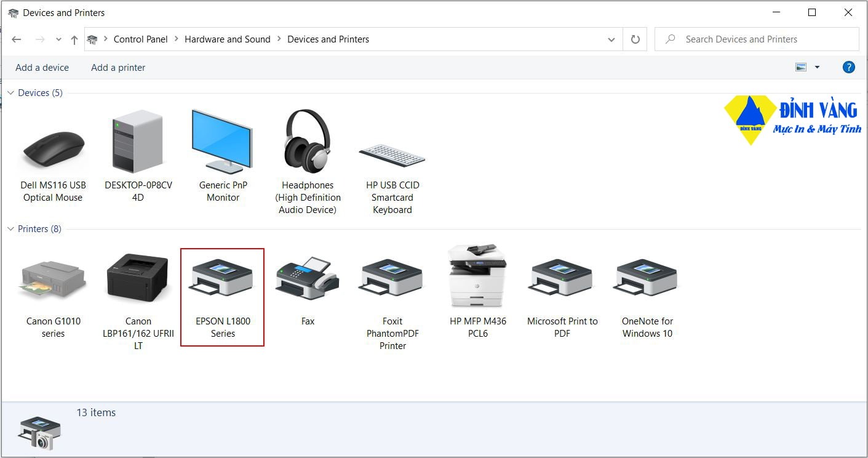868x458 pixels.
Task: Select the Generic PnP Monitor icon
Action: point(222,142)
